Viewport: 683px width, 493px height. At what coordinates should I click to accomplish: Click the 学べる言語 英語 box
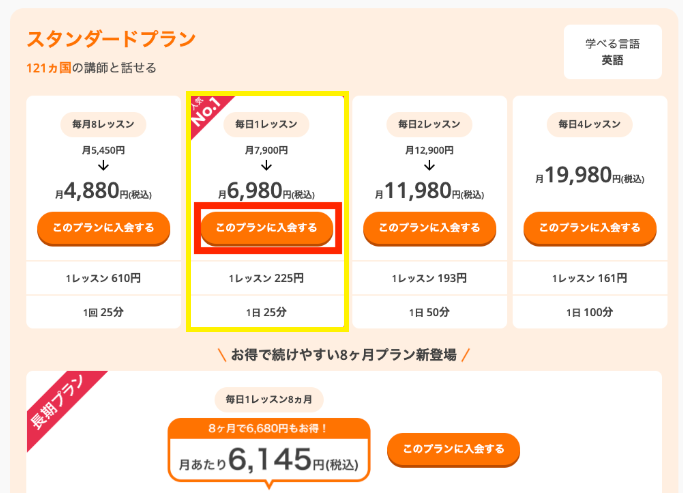(612, 52)
